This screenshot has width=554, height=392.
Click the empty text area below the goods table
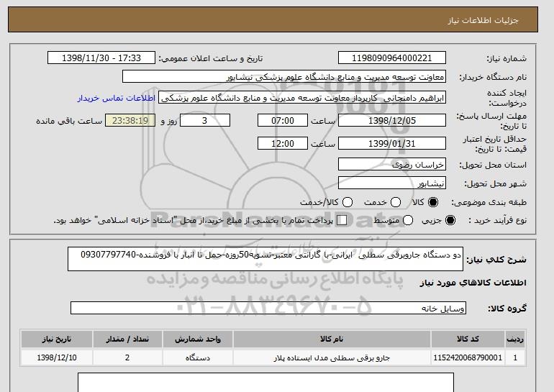265,383
